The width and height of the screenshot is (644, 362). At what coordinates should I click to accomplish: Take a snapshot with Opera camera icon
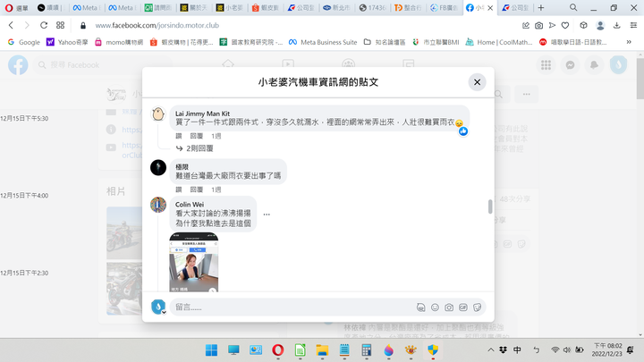click(x=538, y=25)
